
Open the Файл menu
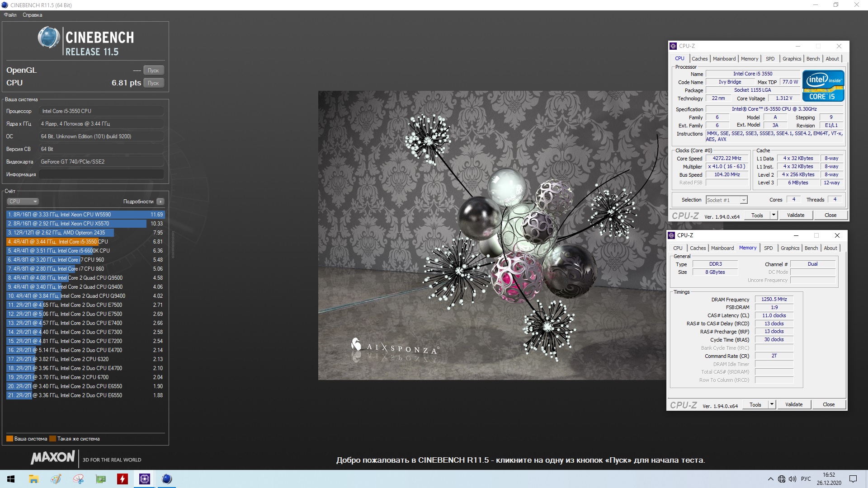click(x=10, y=15)
